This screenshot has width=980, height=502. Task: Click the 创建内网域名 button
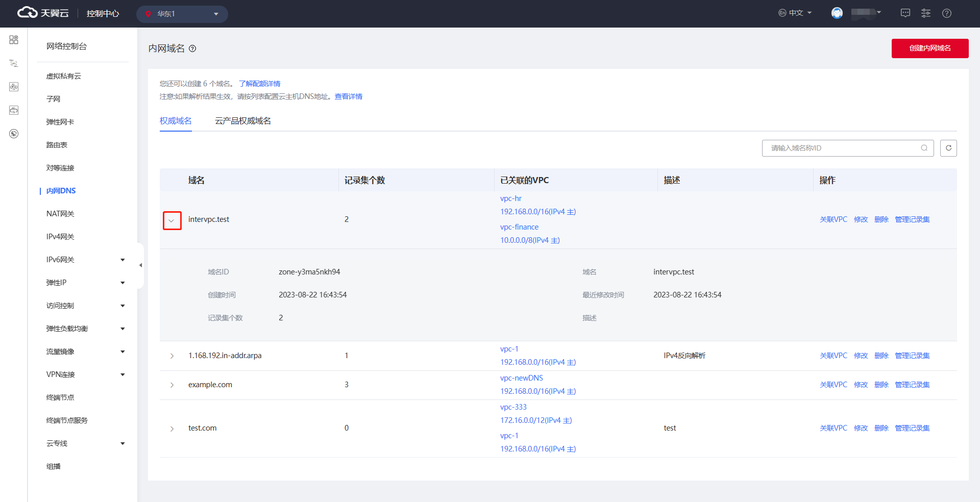(x=929, y=48)
